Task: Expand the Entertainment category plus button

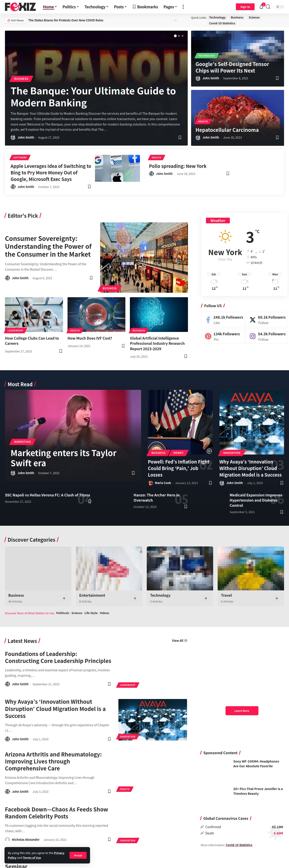Action: [135, 598]
